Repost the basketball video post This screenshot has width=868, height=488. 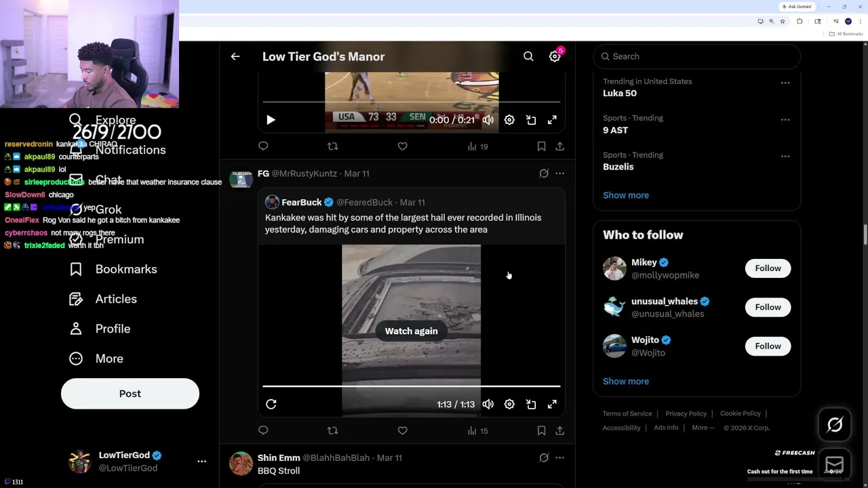pos(332,146)
